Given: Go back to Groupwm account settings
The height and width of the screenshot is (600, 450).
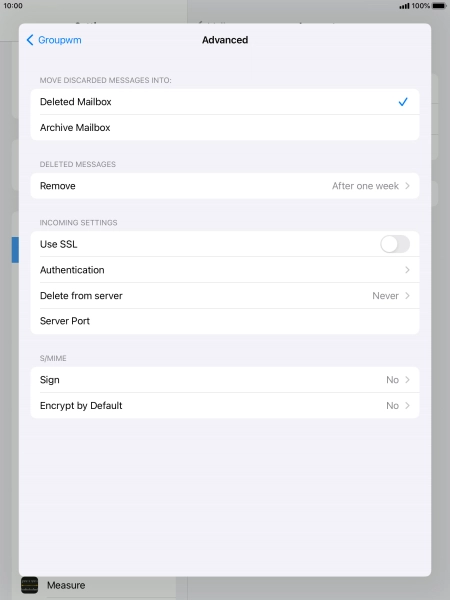Looking at the screenshot, I should (x=54, y=40).
